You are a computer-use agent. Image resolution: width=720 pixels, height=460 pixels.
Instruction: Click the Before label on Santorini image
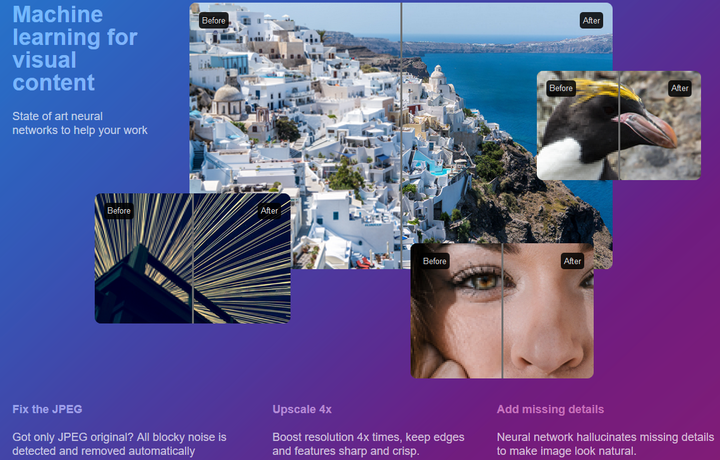click(214, 21)
